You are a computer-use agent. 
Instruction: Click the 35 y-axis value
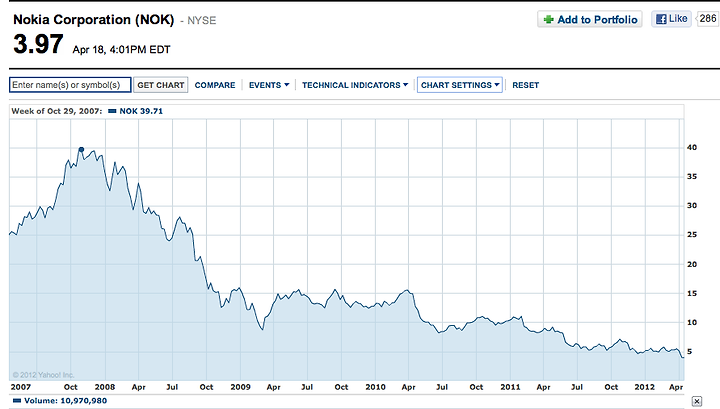(x=692, y=177)
